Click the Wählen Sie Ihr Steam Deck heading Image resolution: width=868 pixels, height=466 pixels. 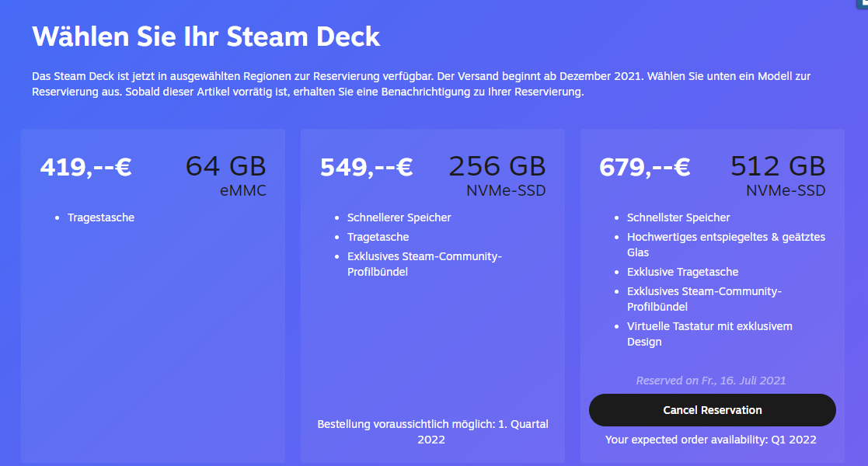pyautogui.click(x=206, y=37)
